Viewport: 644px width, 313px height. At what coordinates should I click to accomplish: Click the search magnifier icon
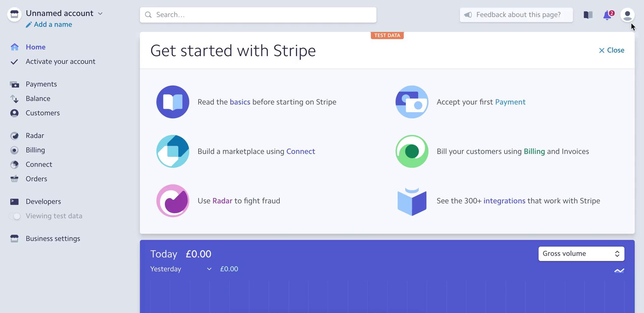148,15
